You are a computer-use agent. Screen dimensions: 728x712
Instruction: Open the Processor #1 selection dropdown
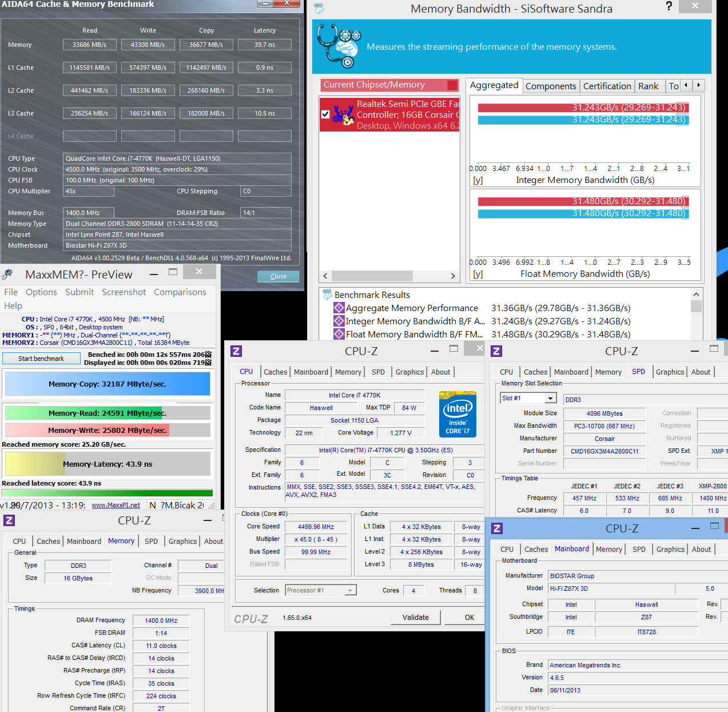pos(321,590)
